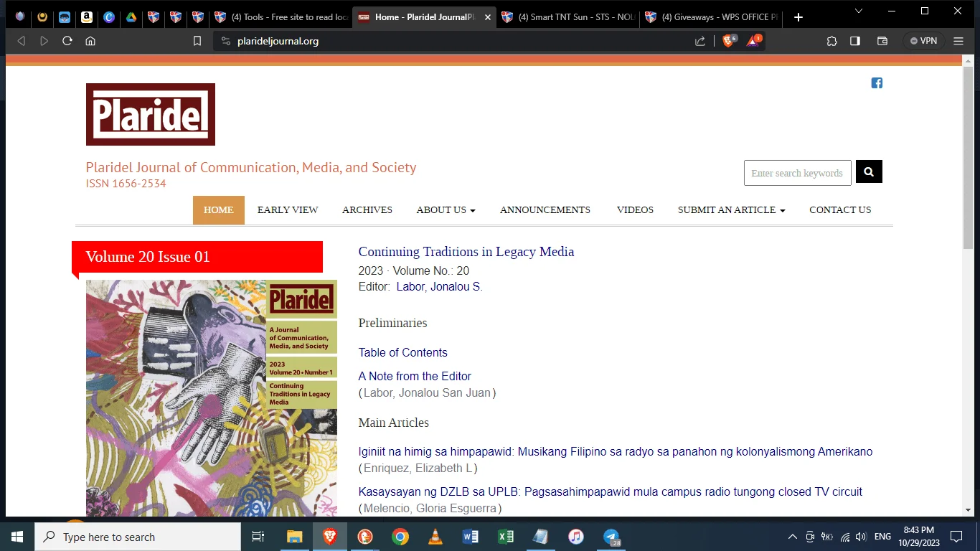Click the Volume 20 Issue 01 banner

197,257
